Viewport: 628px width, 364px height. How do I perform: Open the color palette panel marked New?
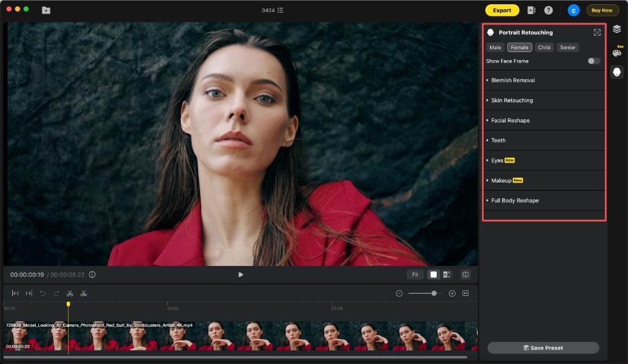click(616, 52)
